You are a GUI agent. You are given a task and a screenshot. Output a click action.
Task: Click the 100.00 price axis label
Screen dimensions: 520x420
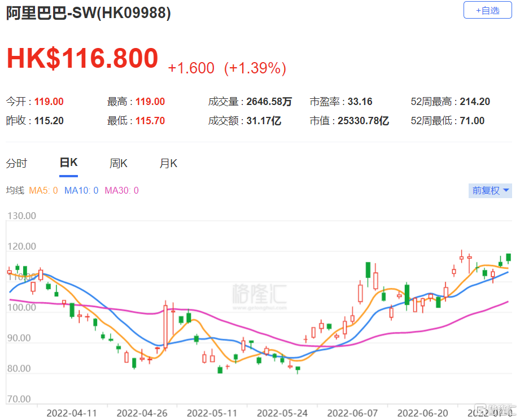point(21,307)
